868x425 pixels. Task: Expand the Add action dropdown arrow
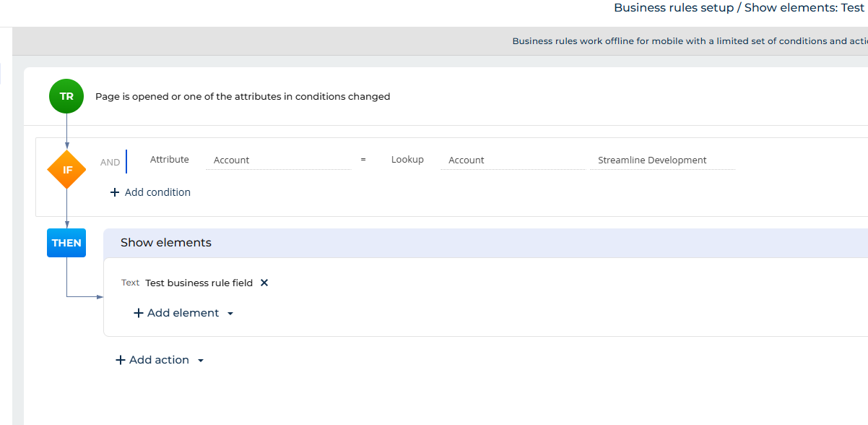click(201, 361)
